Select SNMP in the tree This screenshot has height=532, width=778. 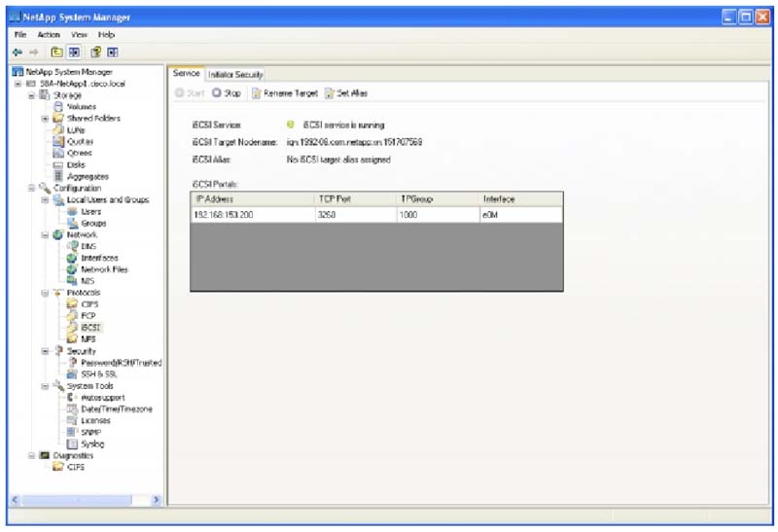[x=90, y=432]
